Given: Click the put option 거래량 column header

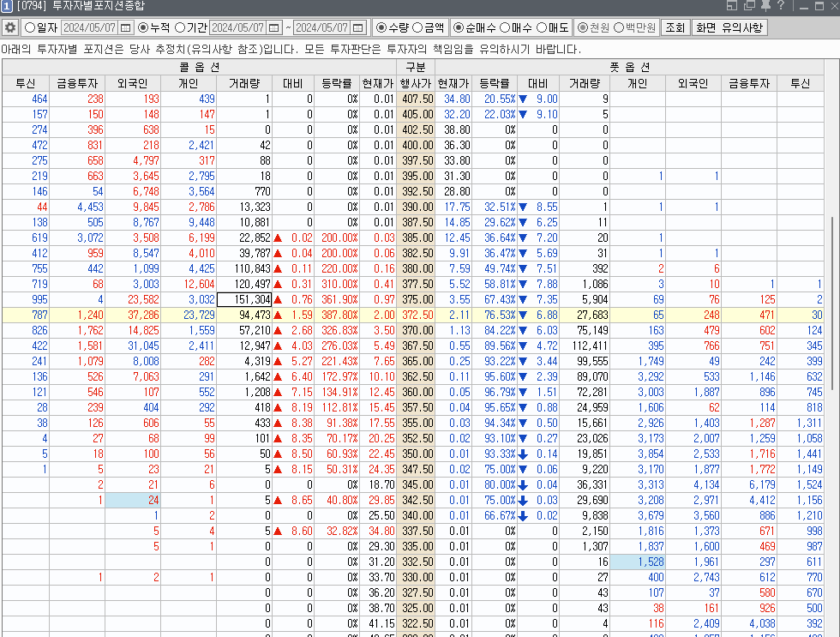Looking at the screenshot, I should click(x=585, y=83).
